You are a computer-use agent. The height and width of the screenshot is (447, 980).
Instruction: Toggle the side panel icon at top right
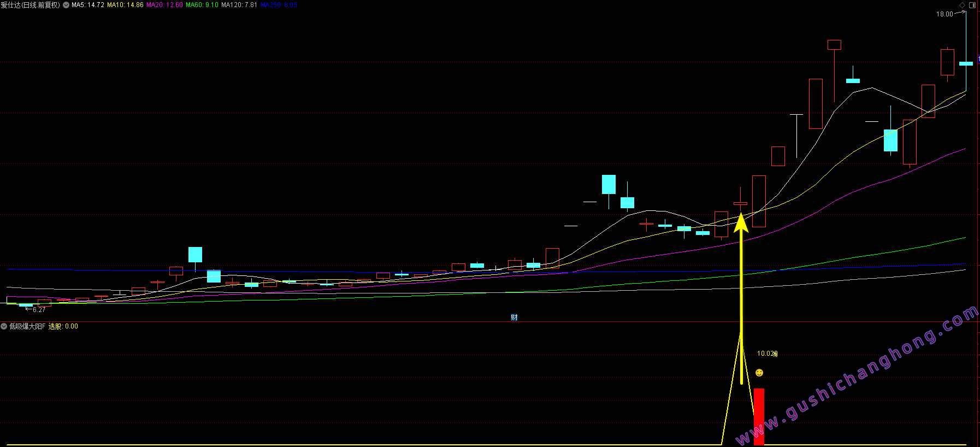972,5
